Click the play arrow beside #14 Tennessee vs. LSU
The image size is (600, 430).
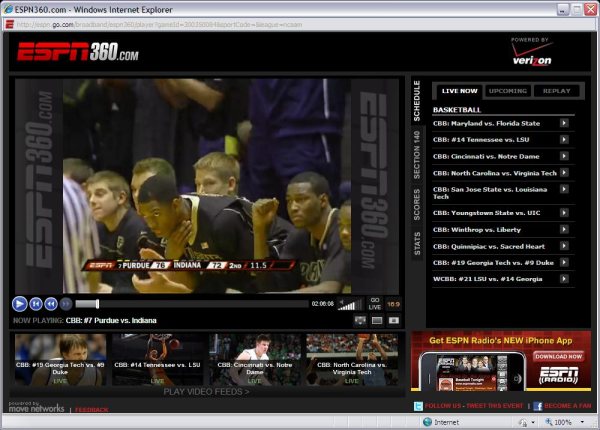pos(564,139)
